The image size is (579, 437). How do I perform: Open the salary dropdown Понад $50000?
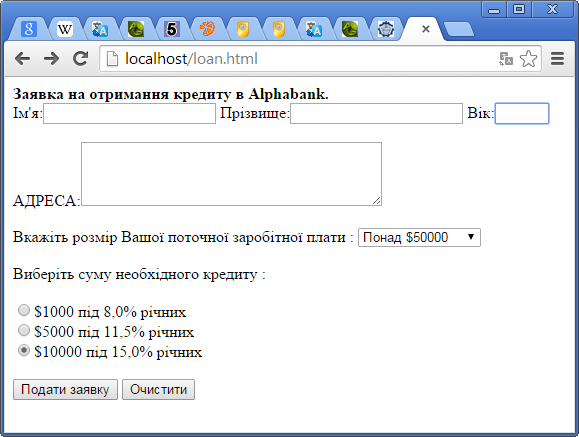click(419, 237)
